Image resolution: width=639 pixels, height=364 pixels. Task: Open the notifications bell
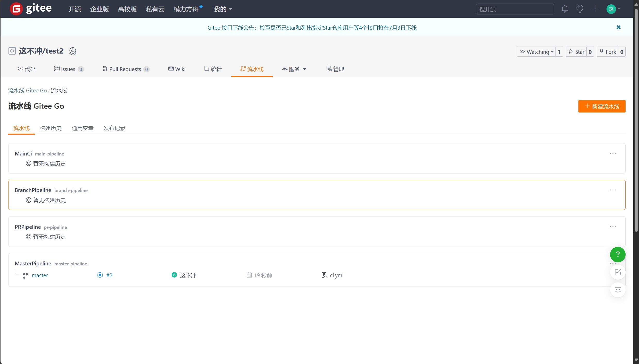[565, 9]
